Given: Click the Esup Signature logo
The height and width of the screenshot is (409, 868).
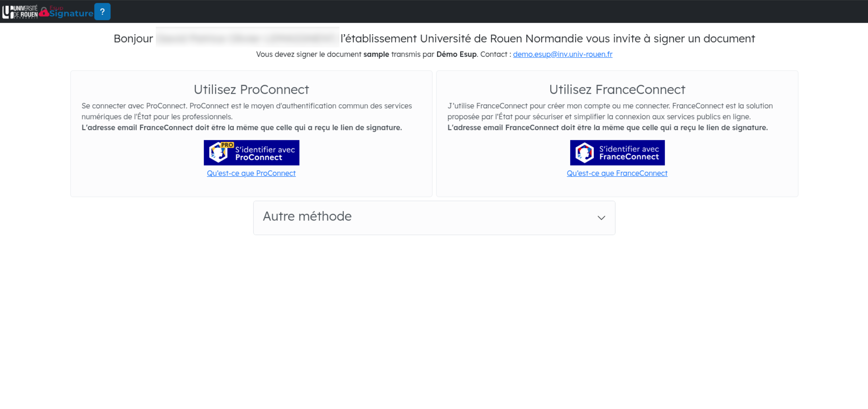Looking at the screenshot, I should (x=71, y=13).
